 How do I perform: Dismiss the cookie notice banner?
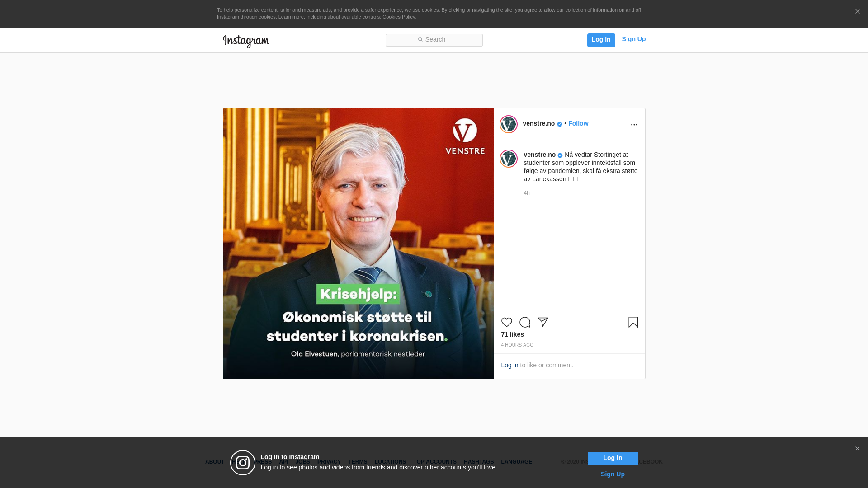(x=857, y=11)
